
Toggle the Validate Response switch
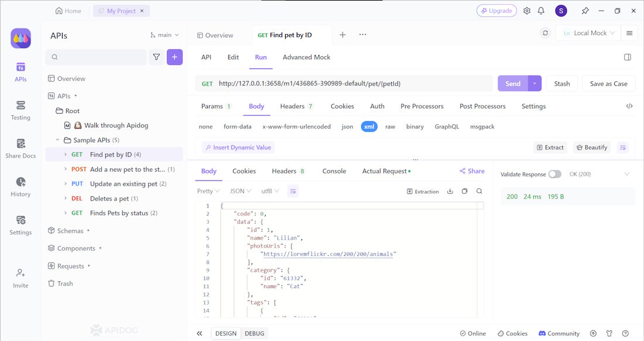(x=554, y=174)
